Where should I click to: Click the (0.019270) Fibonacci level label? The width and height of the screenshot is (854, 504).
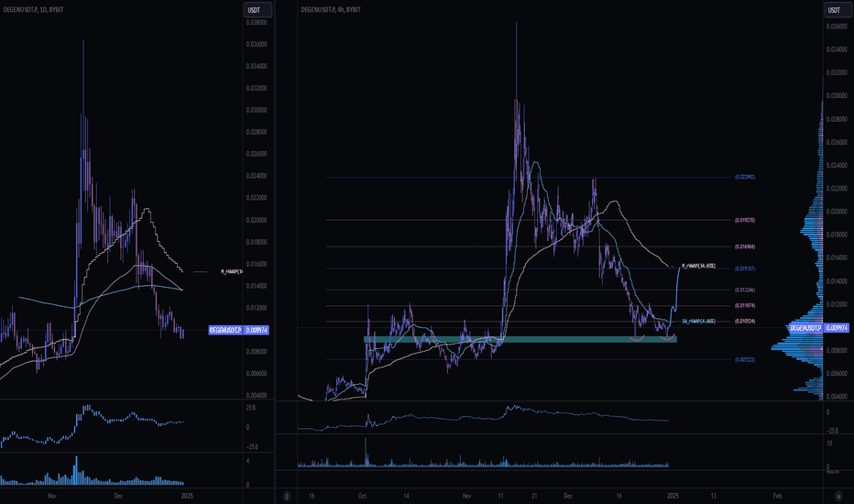pos(745,220)
